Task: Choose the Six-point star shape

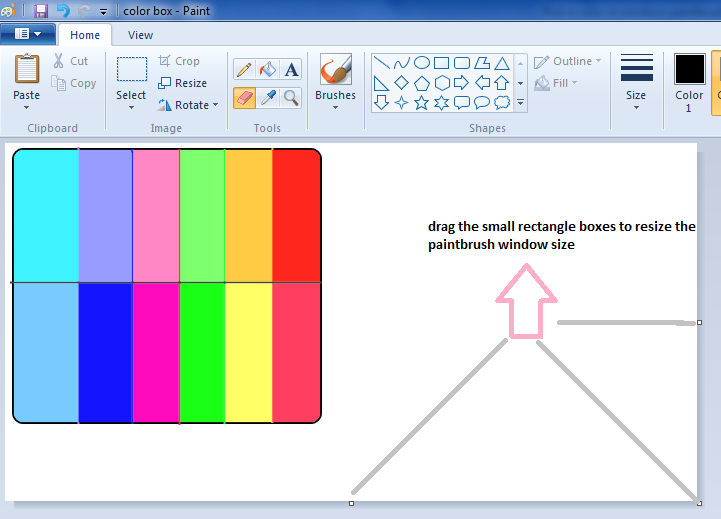Action: coord(441,102)
